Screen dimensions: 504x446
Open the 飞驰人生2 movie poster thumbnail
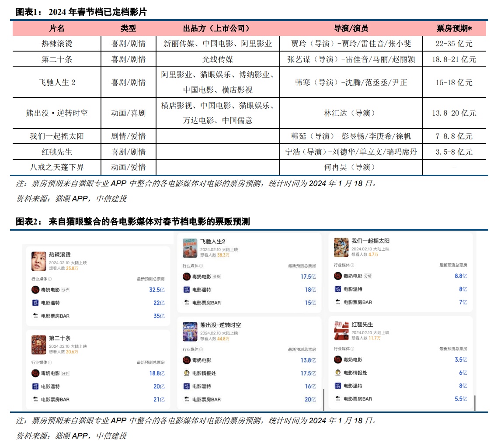point(190,248)
